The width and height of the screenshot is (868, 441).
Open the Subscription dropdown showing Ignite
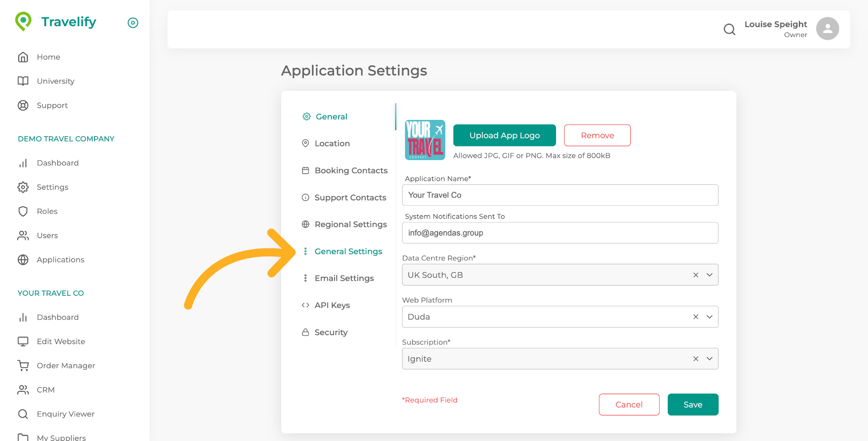(x=709, y=358)
